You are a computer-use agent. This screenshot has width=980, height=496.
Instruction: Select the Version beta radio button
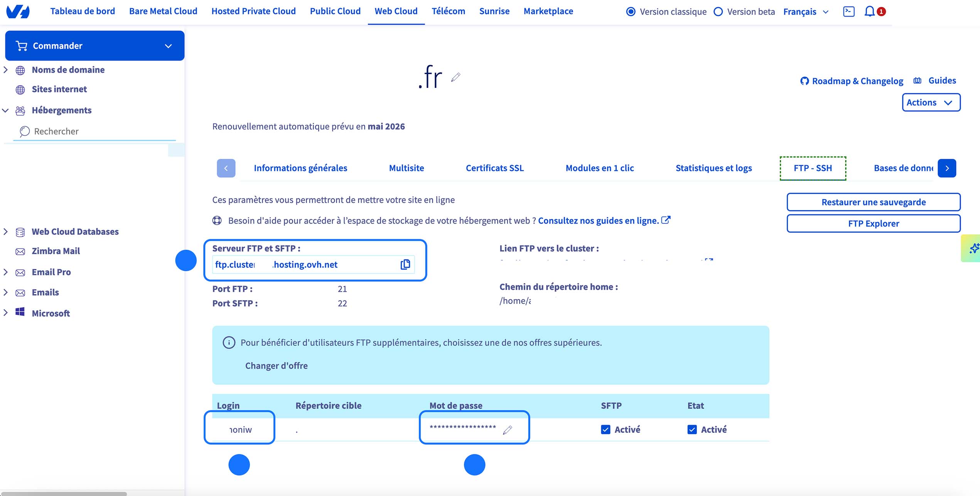tap(718, 12)
